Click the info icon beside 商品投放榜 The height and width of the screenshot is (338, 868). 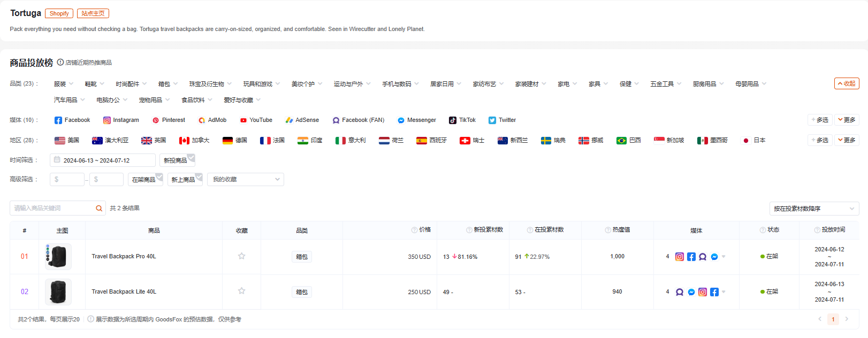click(x=60, y=62)
